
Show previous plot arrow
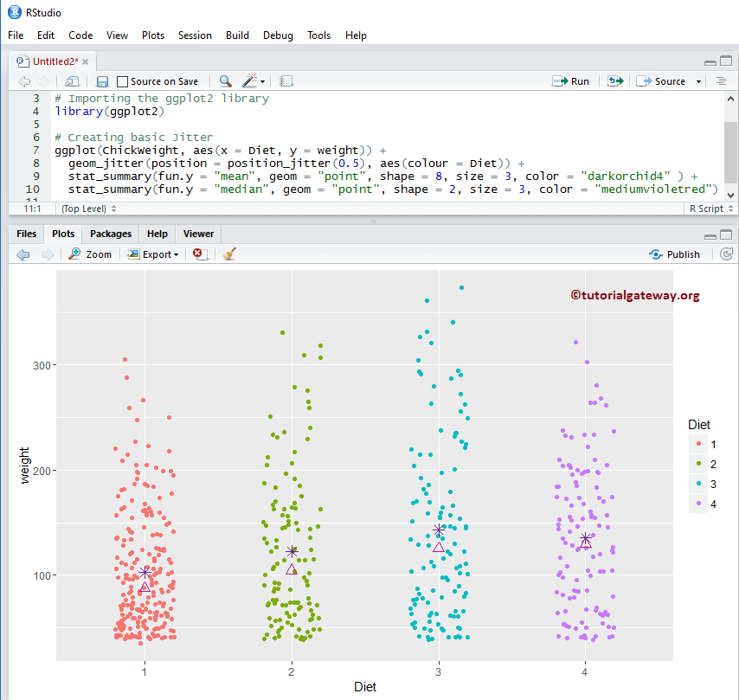click(23, 255)
